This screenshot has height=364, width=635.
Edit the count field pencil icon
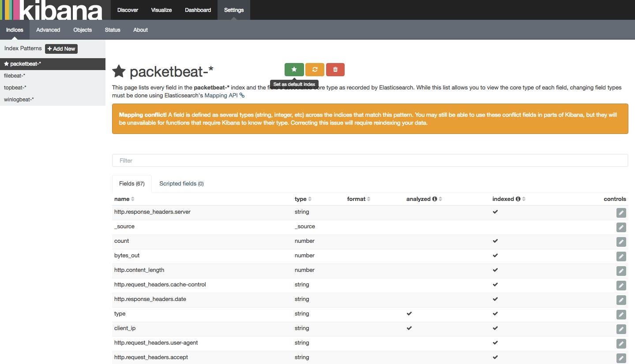(x=621, y=242)
